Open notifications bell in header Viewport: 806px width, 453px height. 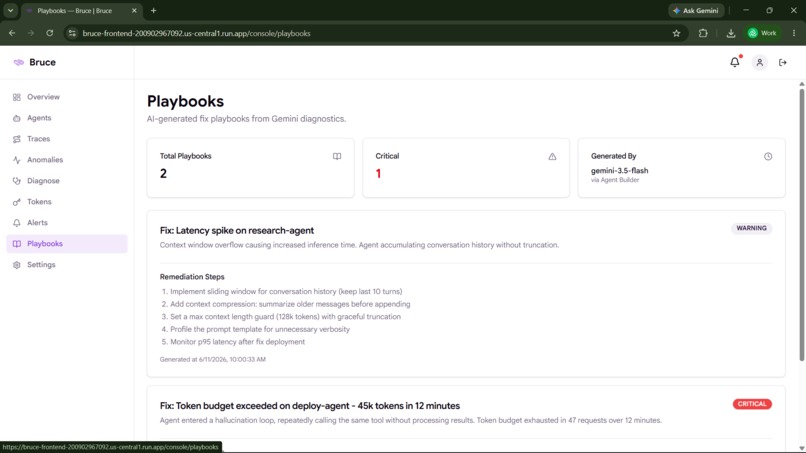click(x=735, y=62)
